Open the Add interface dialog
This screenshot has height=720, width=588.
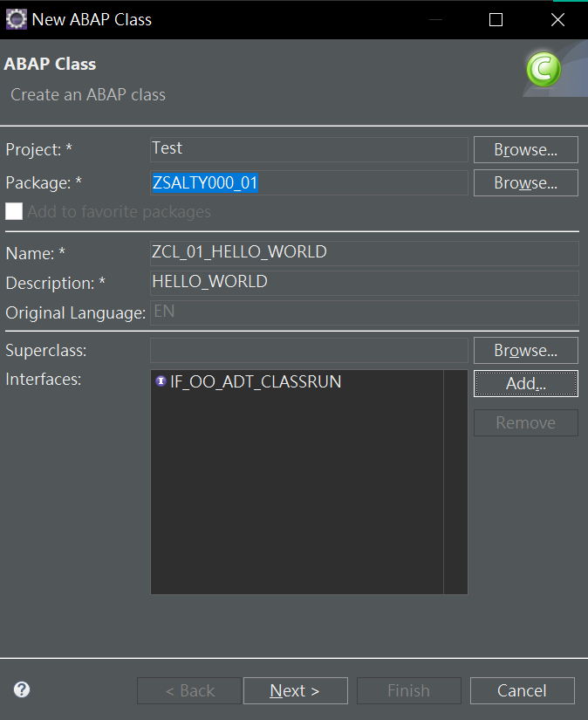(525, 383)
